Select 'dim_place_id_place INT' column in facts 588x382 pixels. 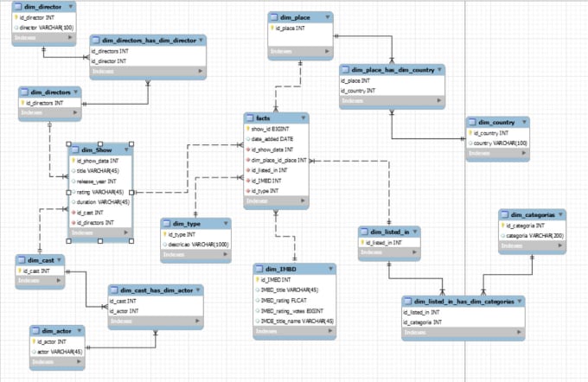tap(276, 160)
